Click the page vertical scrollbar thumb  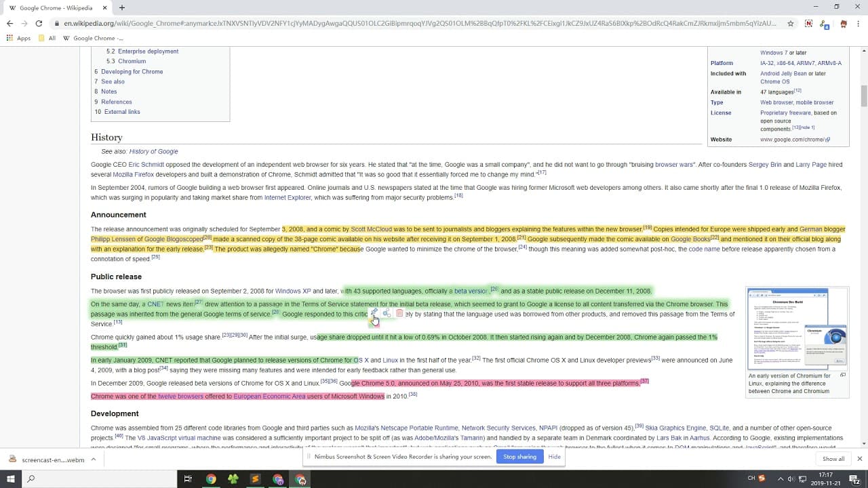[863, 96]
